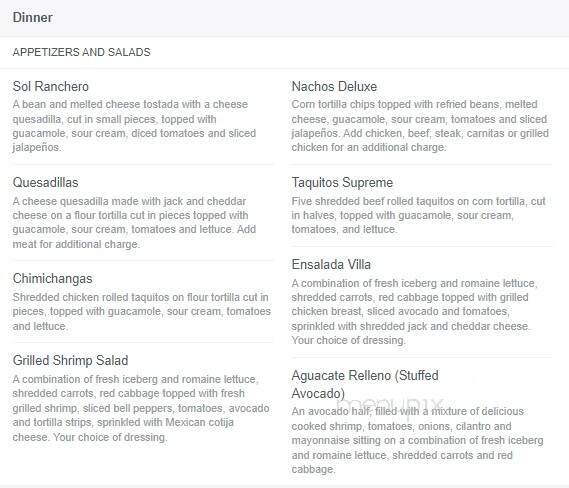This screenshot has height=488, width=569.
Task: Select the Grilled Shrimp Salad description
Action: [x=141, y=408]
